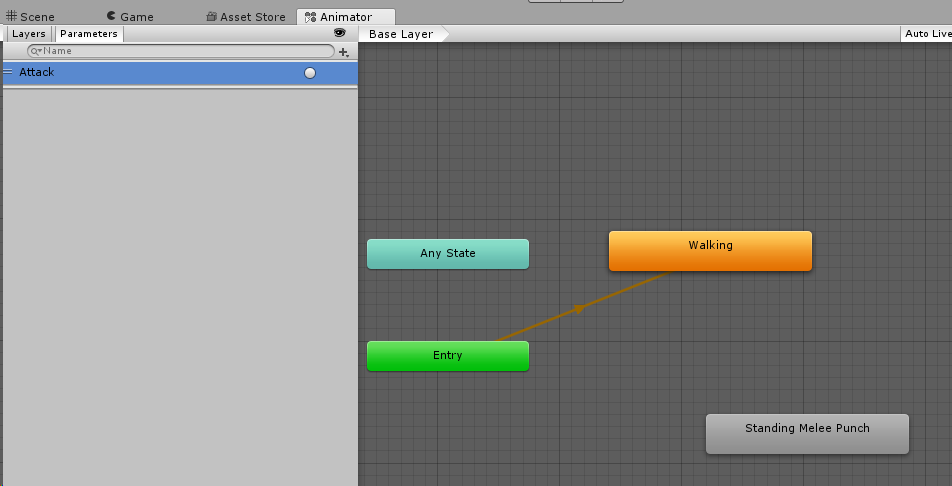Open the Game tab
Screen dimensions: 952x486
coord(130,16)
